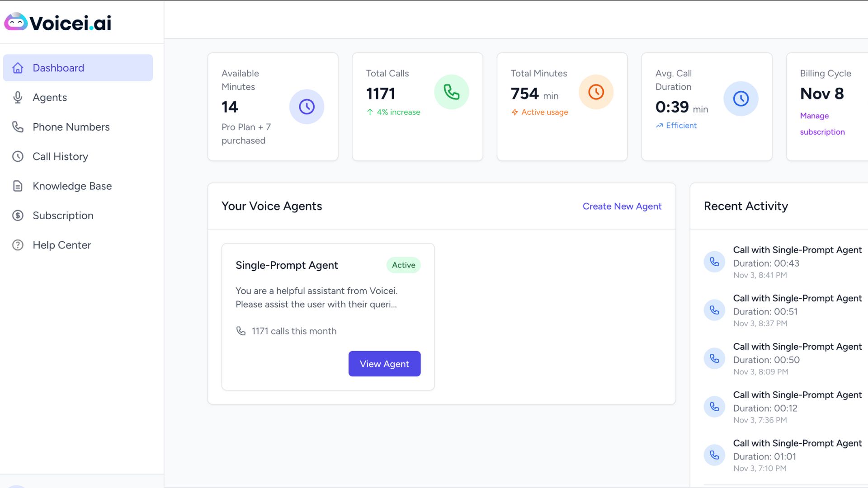Click the blue clock icon on Avg. Call Duration
868x488 pixels.
741,98
